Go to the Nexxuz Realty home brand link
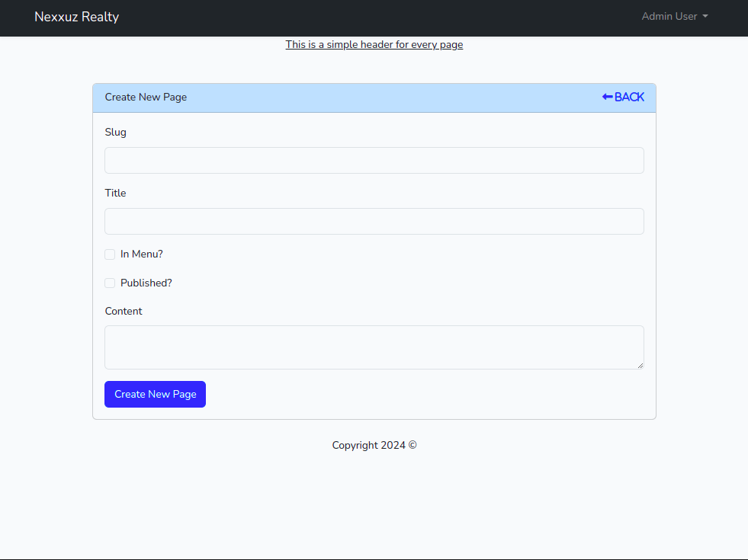This screenshot has height=560, width=748. coord(76,17)
